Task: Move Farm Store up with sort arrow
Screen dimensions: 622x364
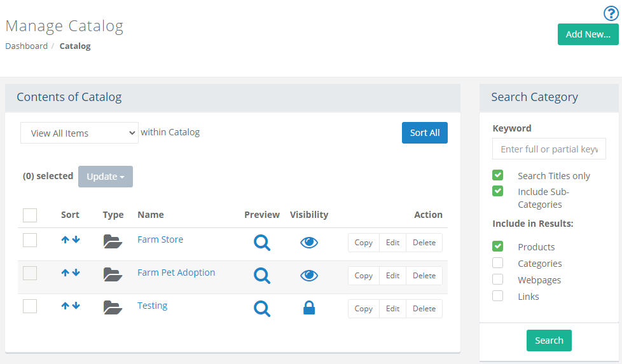Action: coord(65,239)
